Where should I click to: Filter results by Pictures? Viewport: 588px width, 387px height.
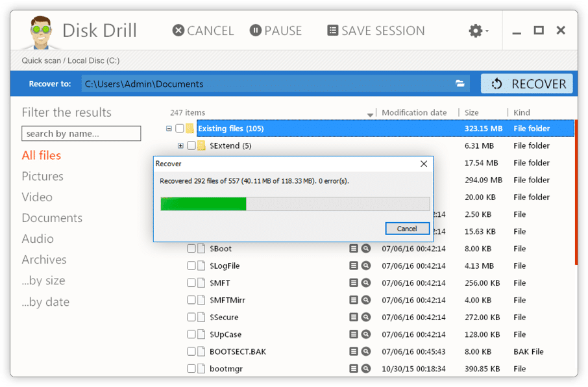point(42,176)
